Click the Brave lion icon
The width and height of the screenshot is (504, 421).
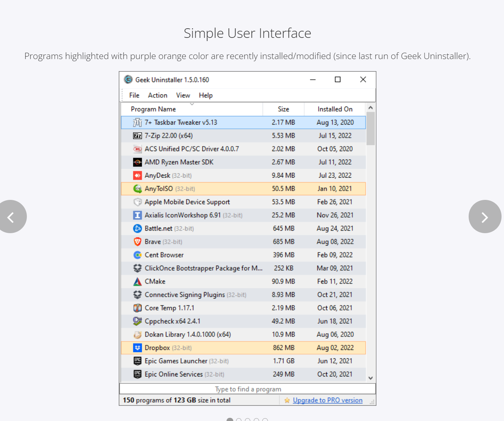(137, 242)
